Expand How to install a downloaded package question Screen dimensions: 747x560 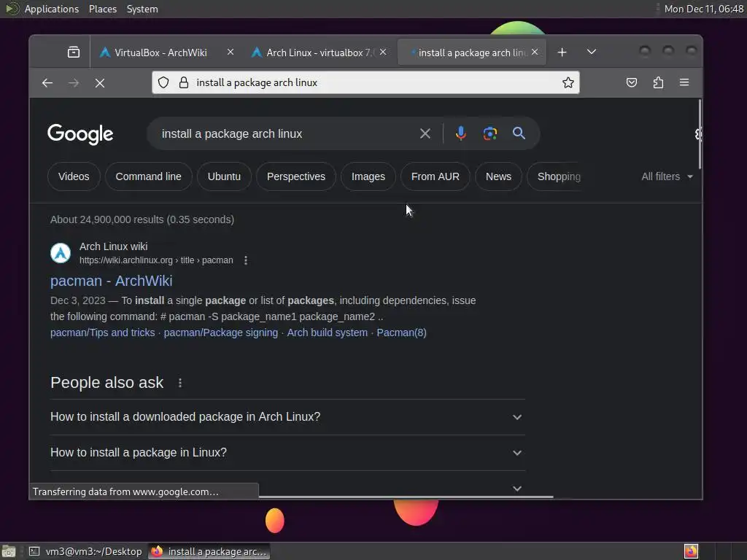click(287, 417)
